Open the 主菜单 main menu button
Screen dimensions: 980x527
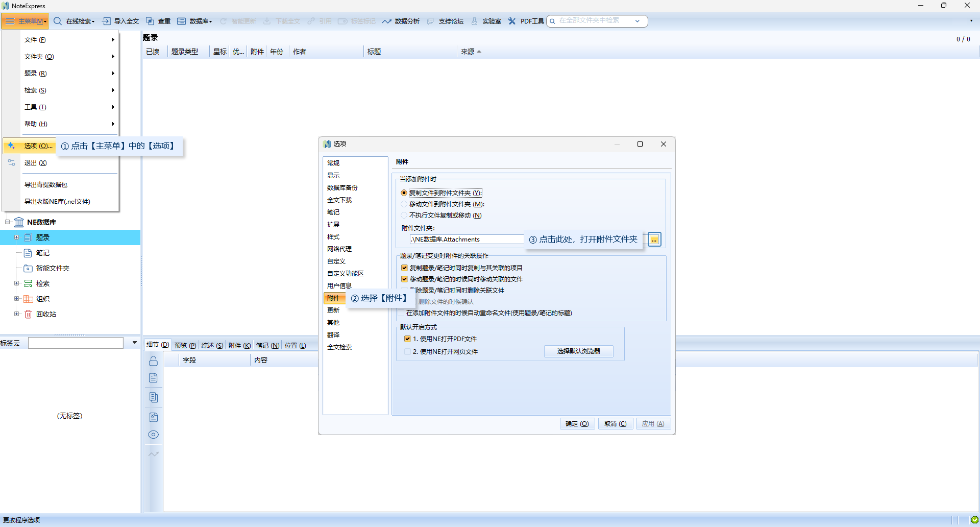24,21
